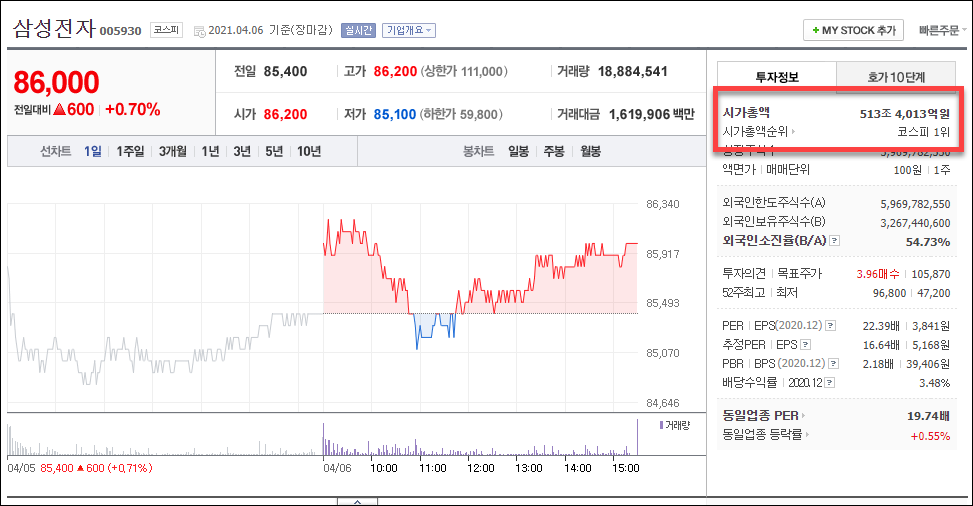The height and width of the screenshot is (506, 973).
Task: Click the 거래량 legend marker on chart
Action: 661,425
